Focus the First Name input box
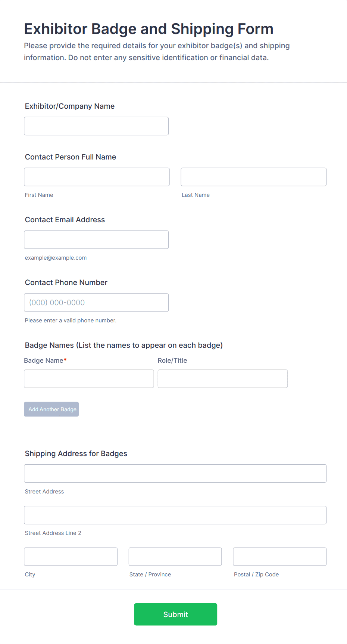 coord(97,177)
